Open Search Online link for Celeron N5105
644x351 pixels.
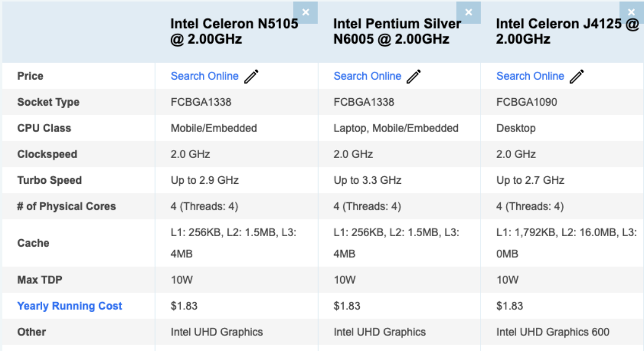click(x=204, y=76)
